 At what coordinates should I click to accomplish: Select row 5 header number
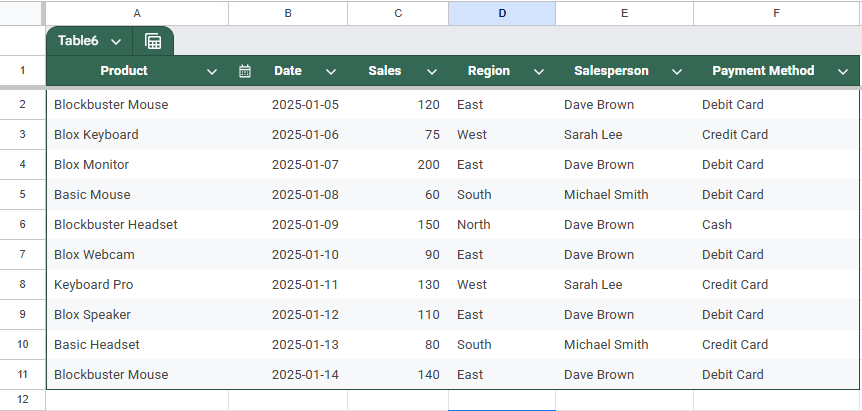coord(23,195)
